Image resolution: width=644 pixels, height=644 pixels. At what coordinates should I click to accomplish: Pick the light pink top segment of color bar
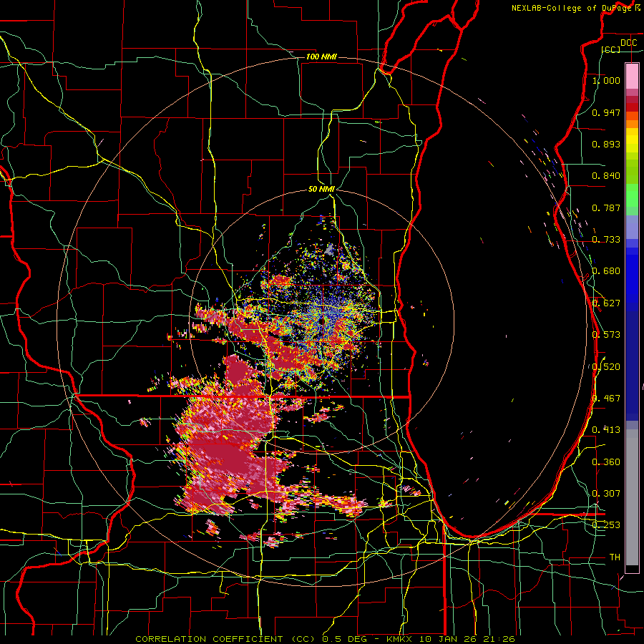pyautogui.click(x=632, y=76)
